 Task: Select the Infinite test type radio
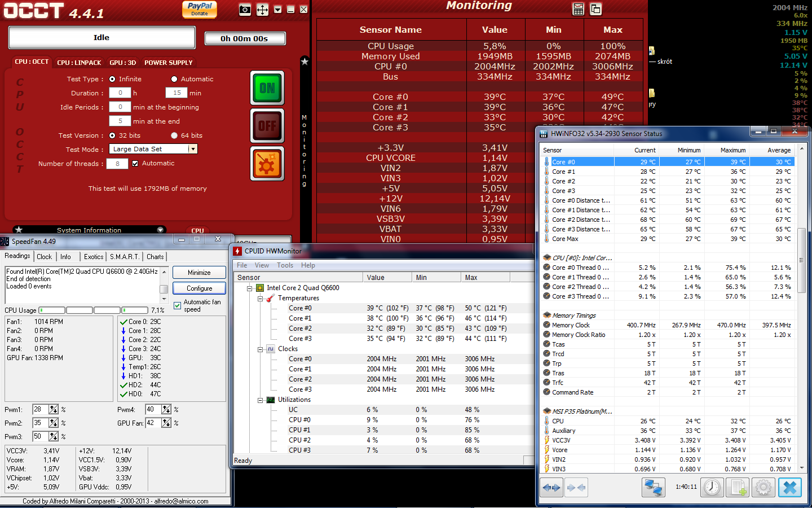[x=112, y=79]
